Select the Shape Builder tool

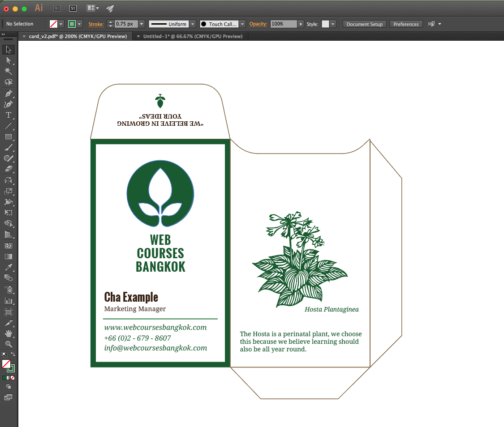(x=9, y=223)
